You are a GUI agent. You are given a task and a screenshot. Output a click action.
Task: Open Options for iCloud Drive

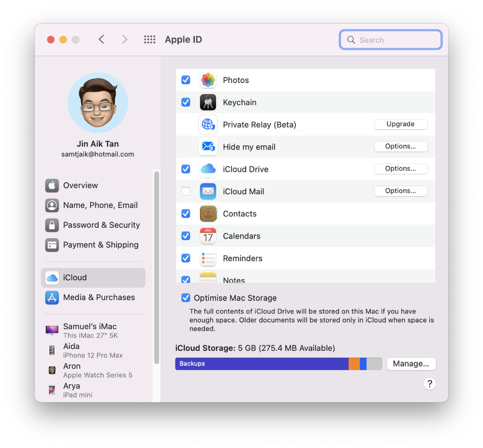click(x=400, y=169)
